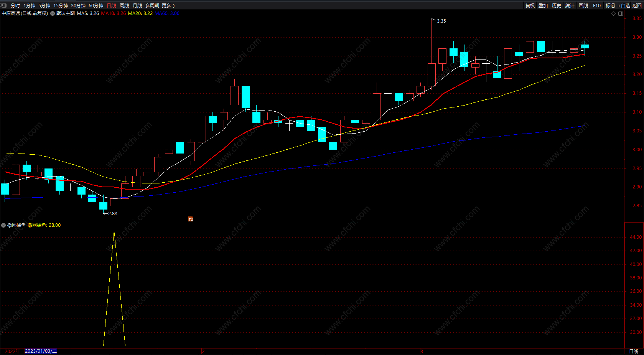Switch to 分时 intraday view
Image resolution: width=644 pixels, height=355 pixels.
[15, 6]
